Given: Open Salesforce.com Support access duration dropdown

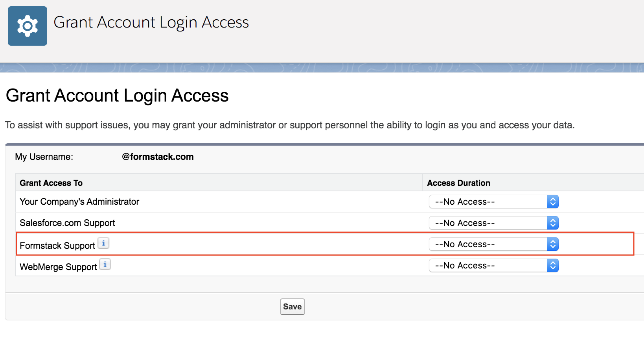Looking at the screenshot, I should 493,223.
